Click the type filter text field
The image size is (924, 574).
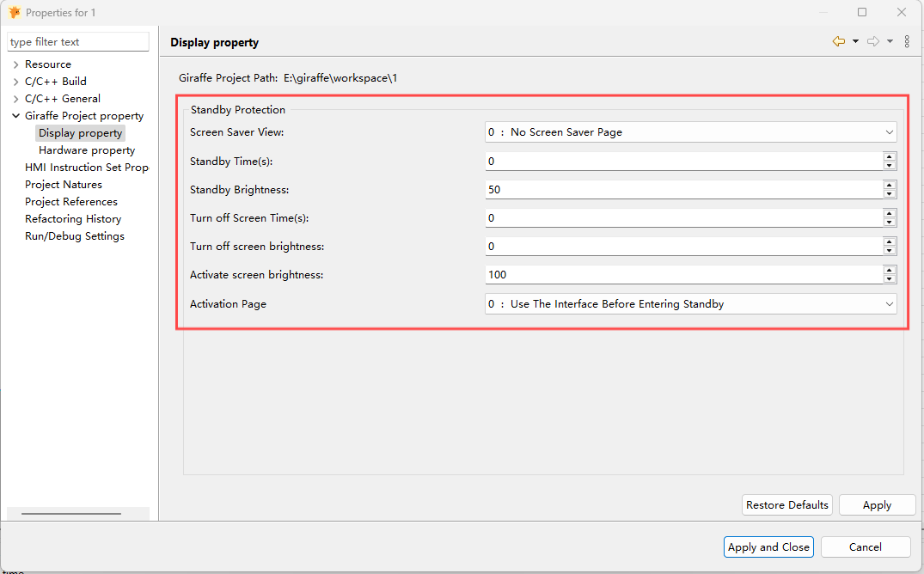[x=77, y=41]
